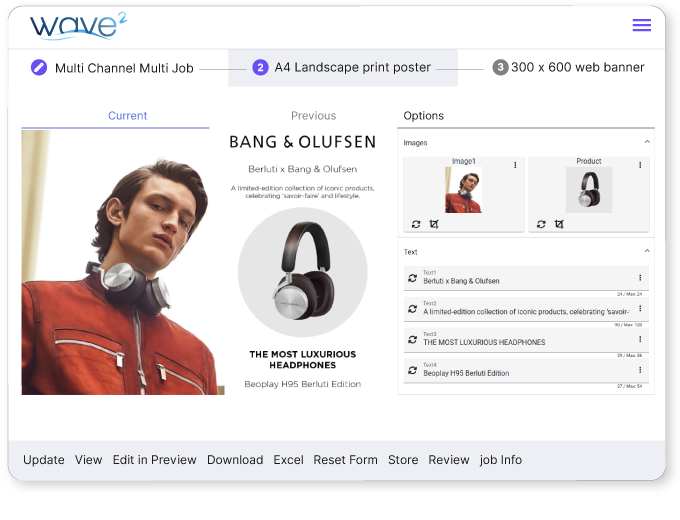
Task: Click crop icon under Image1
Action: point(434,224)
